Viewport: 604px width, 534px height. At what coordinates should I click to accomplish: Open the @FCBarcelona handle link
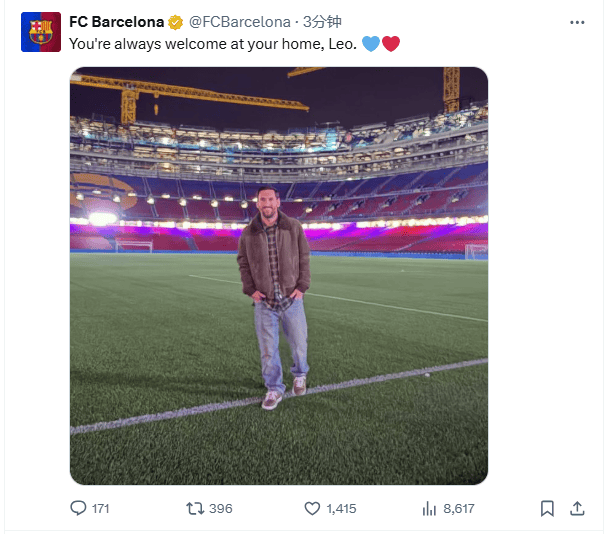[238, 22]
